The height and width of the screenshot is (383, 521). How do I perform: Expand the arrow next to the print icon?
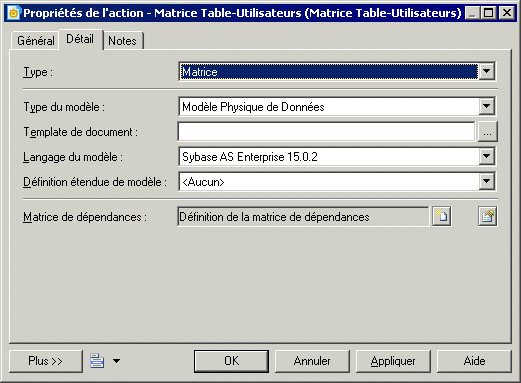tap(116, 361)
